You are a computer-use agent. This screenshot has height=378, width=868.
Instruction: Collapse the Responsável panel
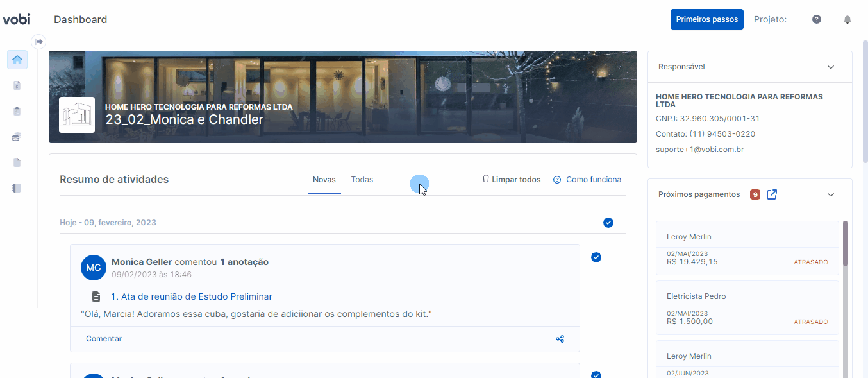(x=831, y=67)
